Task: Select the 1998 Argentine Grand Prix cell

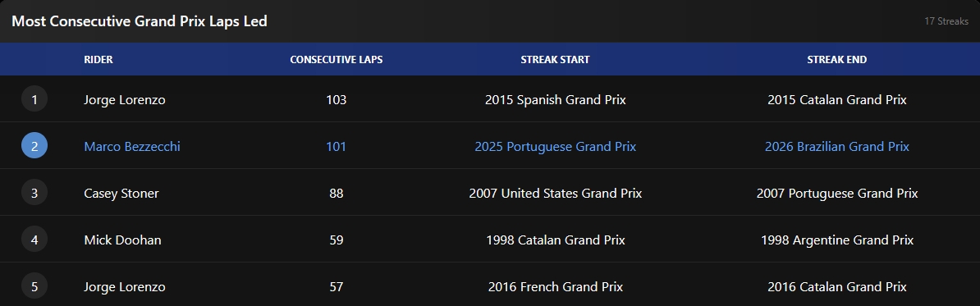Action: (x=837, y=240)
